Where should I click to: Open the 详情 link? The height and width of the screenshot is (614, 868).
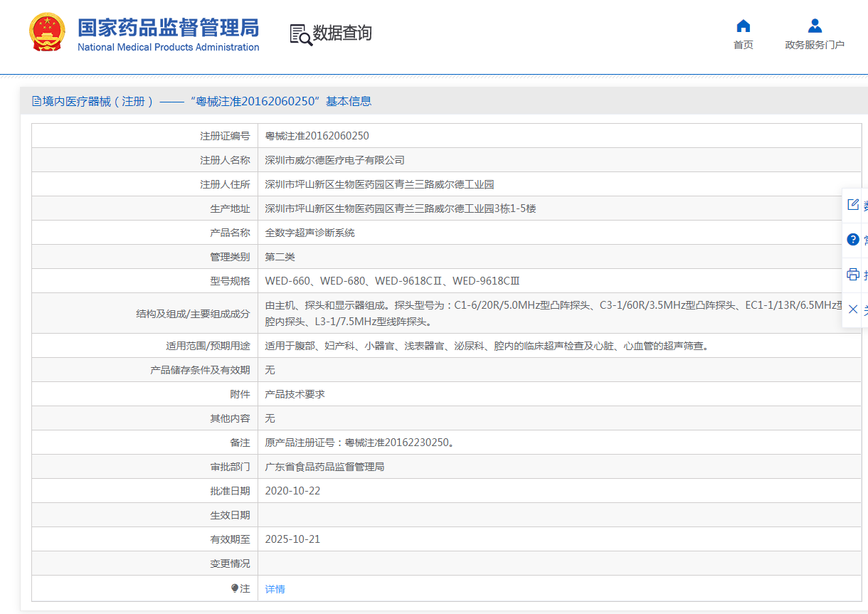(275, 589)
